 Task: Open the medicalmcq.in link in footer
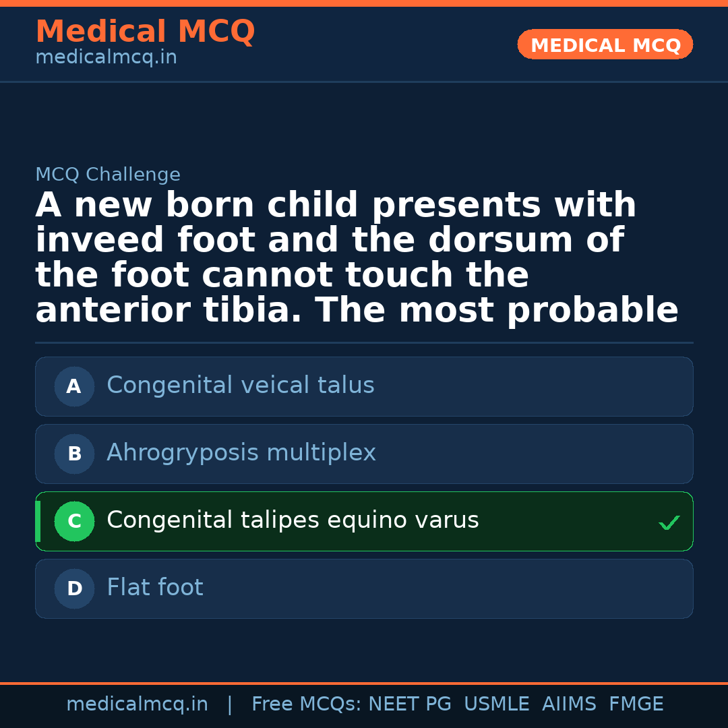click(x=137, y=704)
